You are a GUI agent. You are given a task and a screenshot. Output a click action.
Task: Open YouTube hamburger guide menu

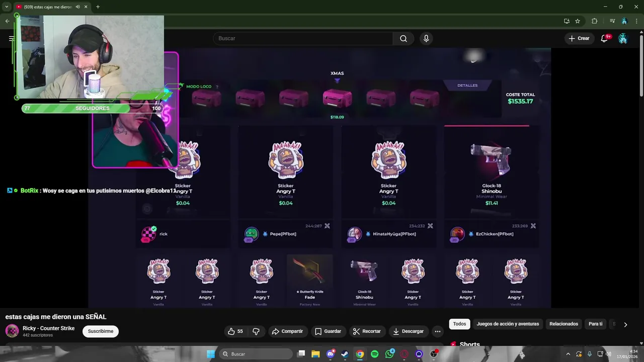point(12,38)
